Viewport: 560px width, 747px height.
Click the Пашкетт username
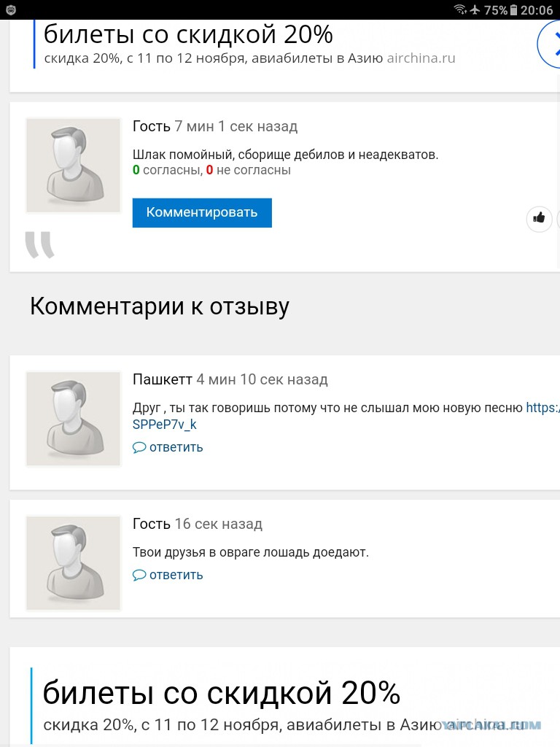click(163, 379)
